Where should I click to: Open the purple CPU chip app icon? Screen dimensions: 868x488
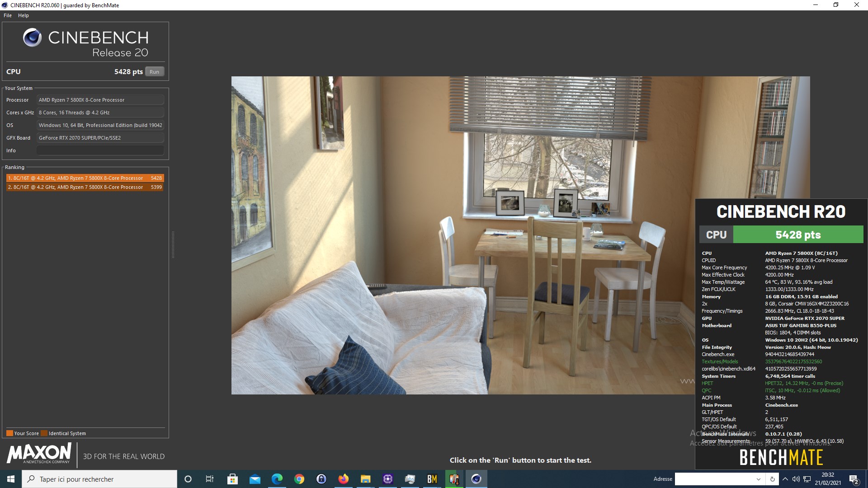tap(387, 479)
